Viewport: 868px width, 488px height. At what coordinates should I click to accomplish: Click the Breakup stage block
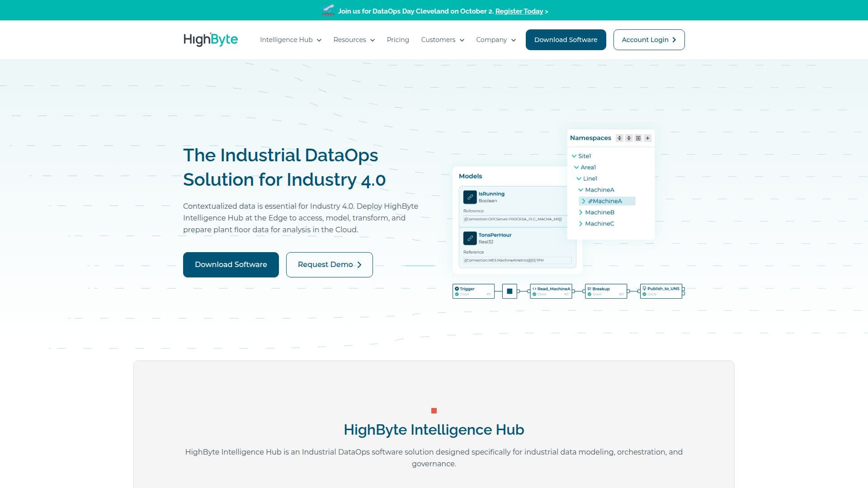click(606, 291)
